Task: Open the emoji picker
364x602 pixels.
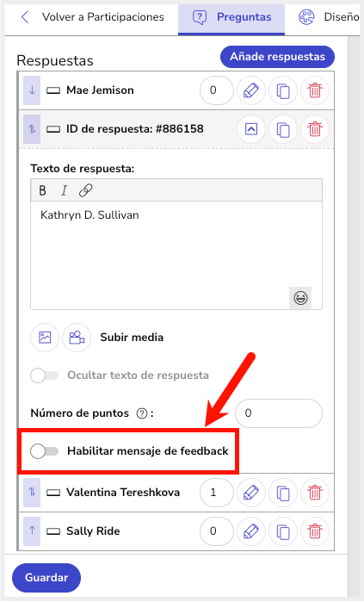Action: 300,298
